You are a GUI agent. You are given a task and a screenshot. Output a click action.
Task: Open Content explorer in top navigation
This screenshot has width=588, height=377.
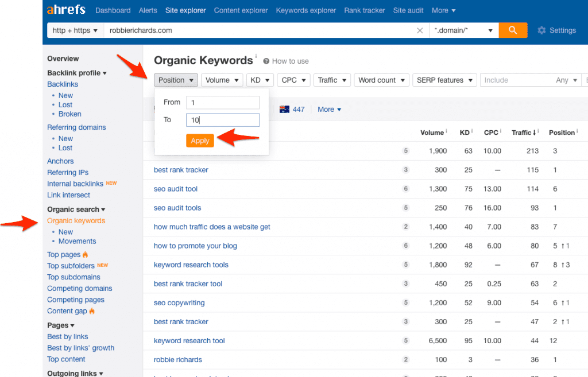[x=241, y=10]
